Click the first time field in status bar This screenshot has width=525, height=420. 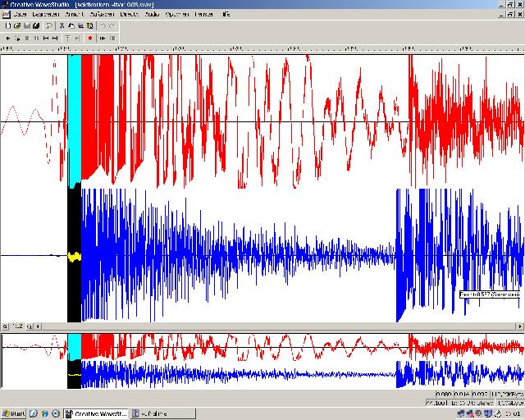[444, 395]
